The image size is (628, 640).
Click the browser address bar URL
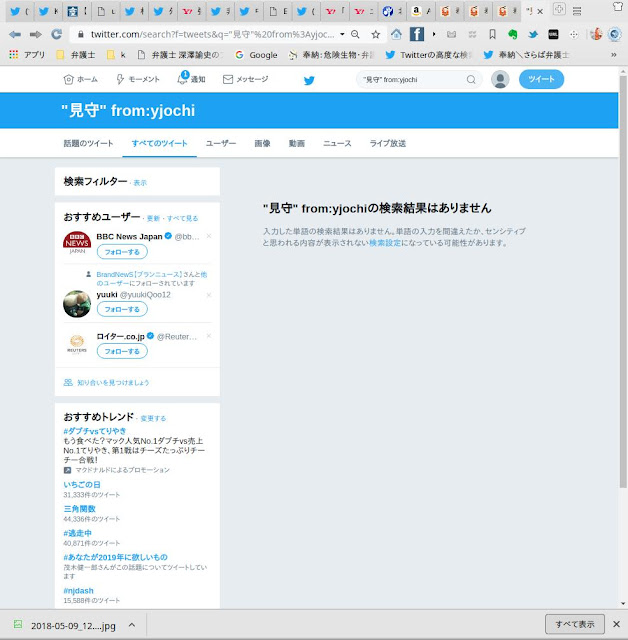point(212,35)
